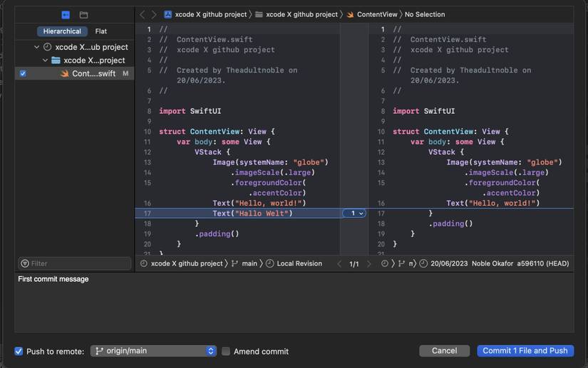
Task: Click .imageScale(.large) in right pane
Action: tap(507, 172)
